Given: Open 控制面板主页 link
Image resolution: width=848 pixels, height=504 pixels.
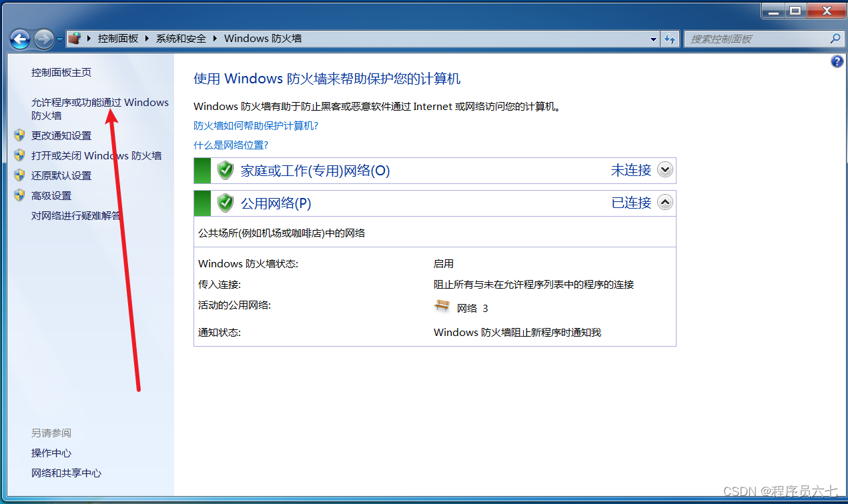Looking at the screenshot, I should tap(61, 72).
